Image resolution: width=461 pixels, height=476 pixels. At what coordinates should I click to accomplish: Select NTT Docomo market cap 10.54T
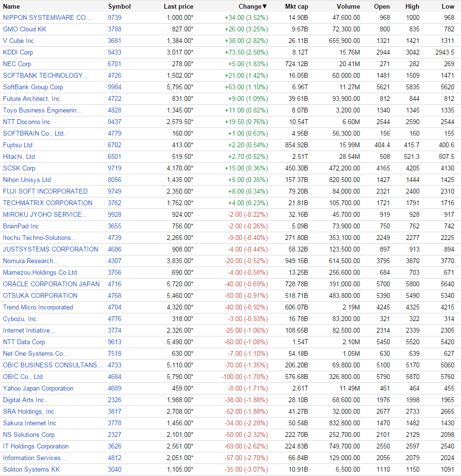299,122
